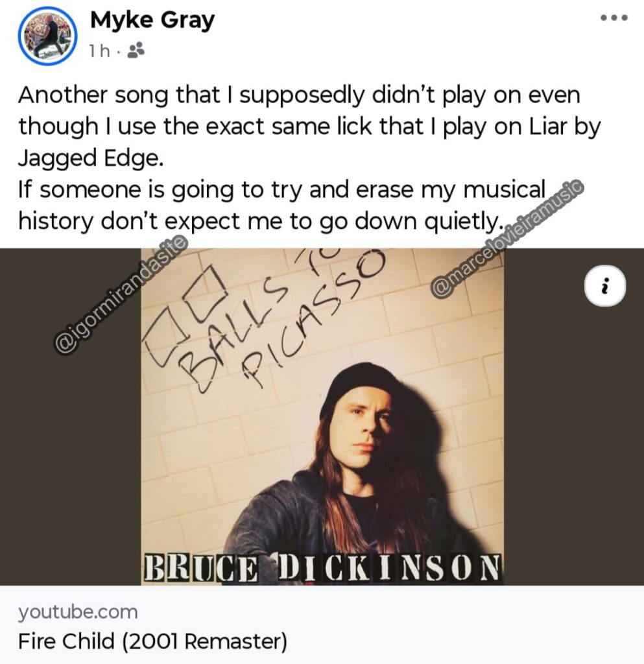Click the youtube.com source label
Image resolution: width=644 pixels, height=664 pixels.
click(78, 612)
